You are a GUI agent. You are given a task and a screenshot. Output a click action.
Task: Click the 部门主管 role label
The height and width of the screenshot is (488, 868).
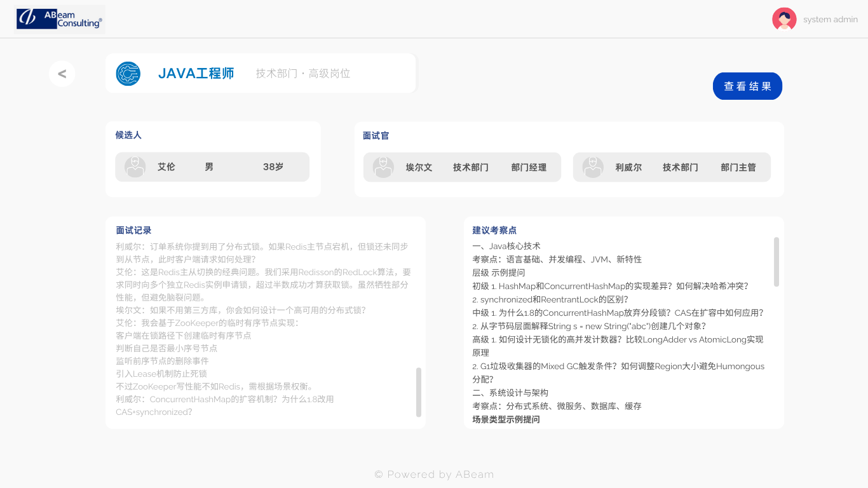(738, 168)
